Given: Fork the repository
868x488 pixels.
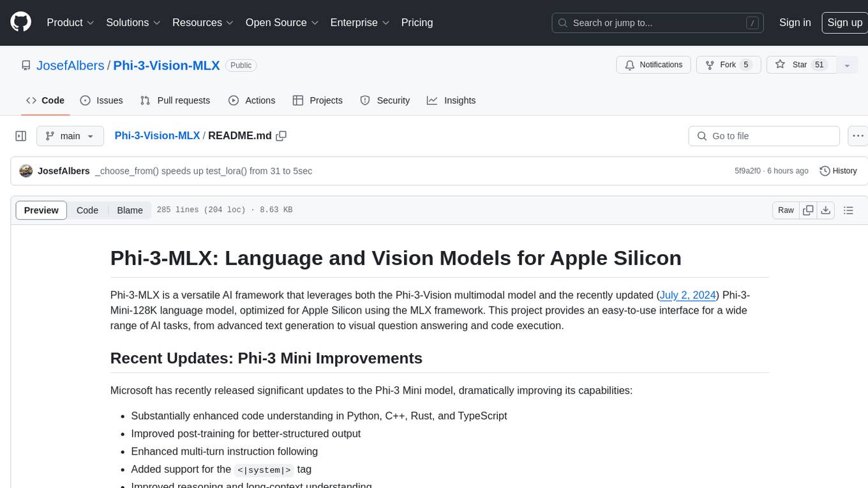Looking at the screenshot, I should coord(728,65).
